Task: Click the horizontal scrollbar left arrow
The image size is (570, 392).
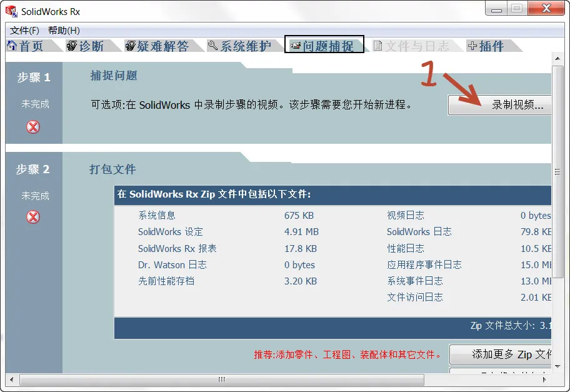Action: (12, 379)
